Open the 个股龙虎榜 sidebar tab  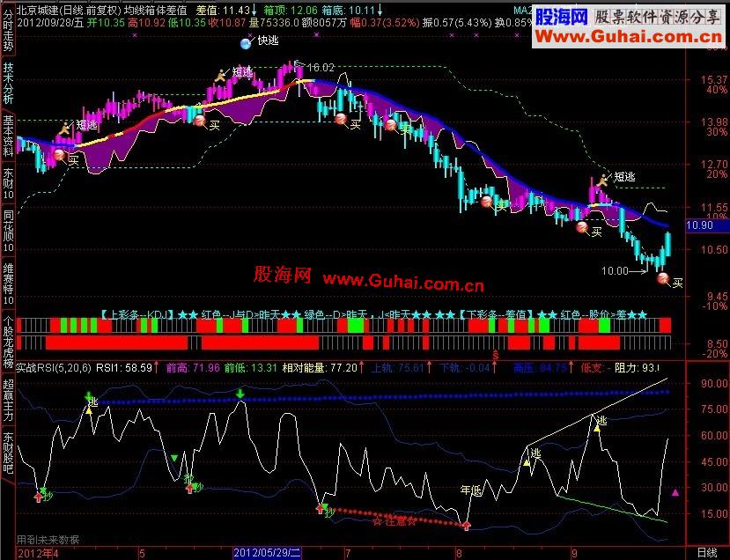[x=8, y=343]
